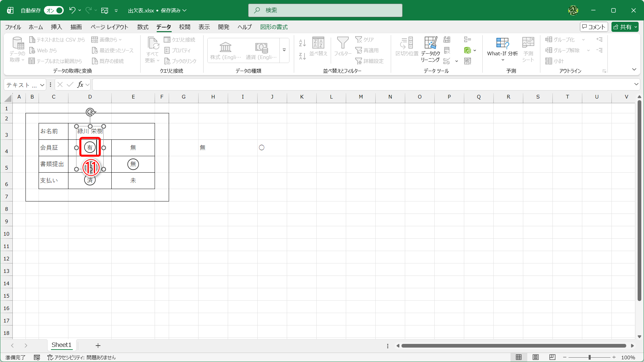
Task: Expand the Name Box dropdown
Action: (42, 85)
